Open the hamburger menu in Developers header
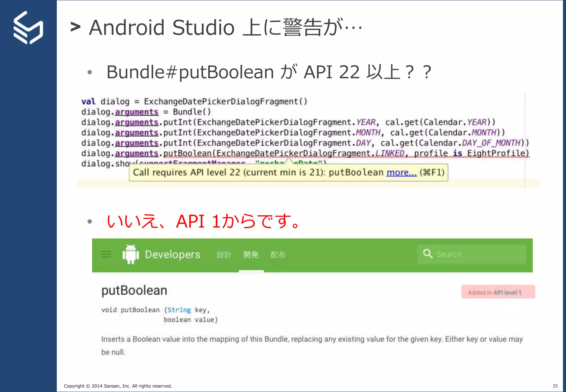 coord(106,254)
